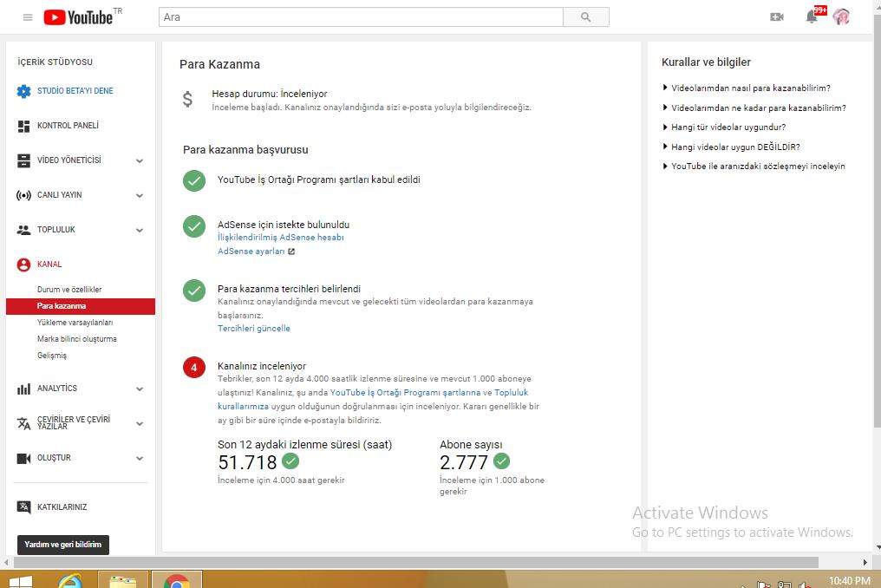The height and width of the screenshot is (588, 881).
Task: Click the red step 4 circle
Action: point(194,367)
